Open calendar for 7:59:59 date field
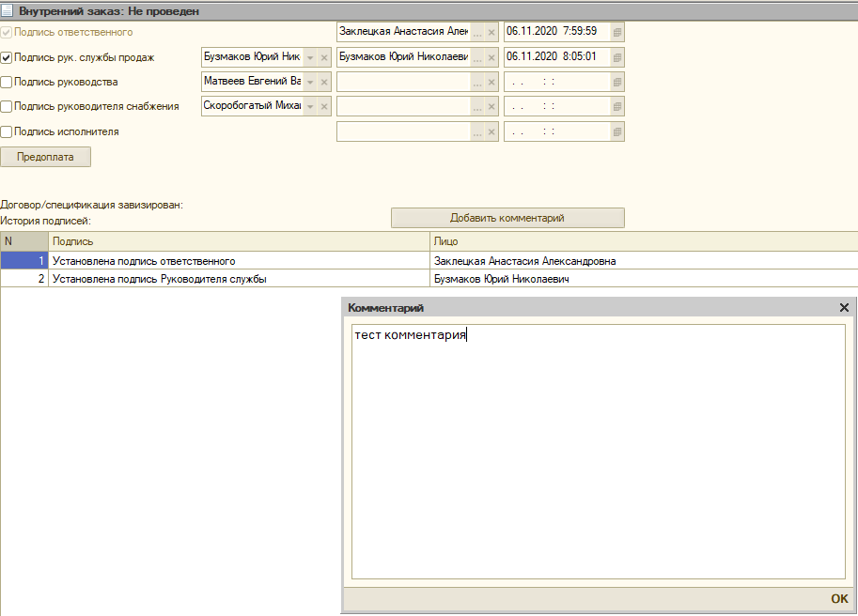 [x=617, y=32]
